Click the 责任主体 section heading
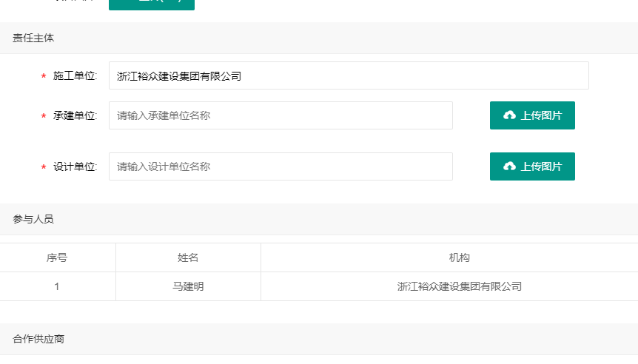This screenshot has width=638, height=364. (x=33, y=38)
